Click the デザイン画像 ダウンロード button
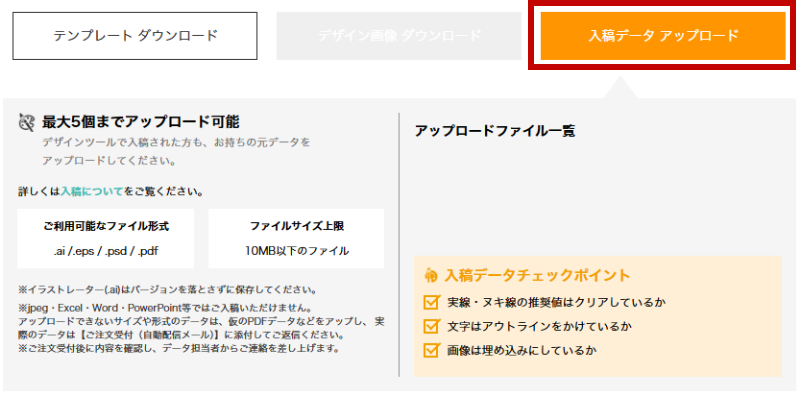The image size is (800, 396). (x=399, y=36)
